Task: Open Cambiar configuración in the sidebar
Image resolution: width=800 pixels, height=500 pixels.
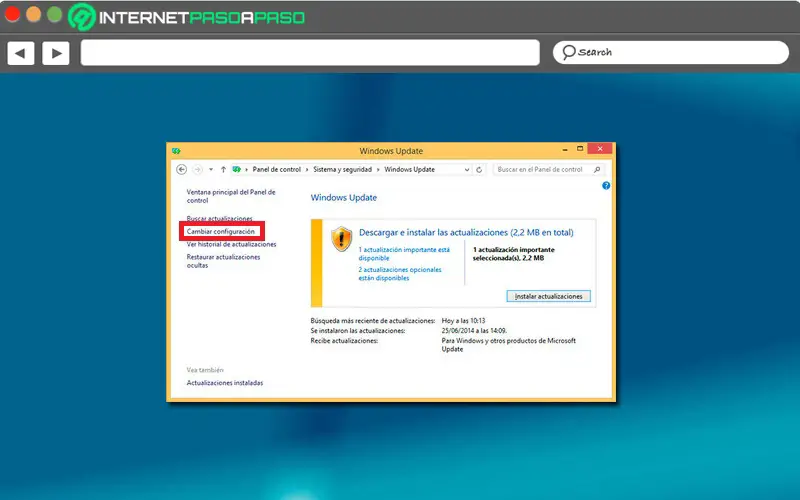Action: [x=220, y=232]
